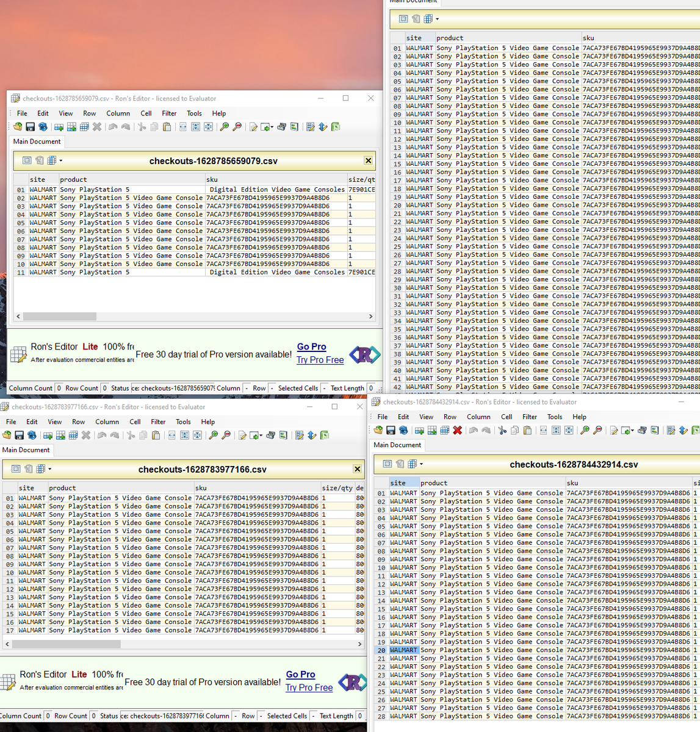The width and height of the screenshot is (700, 732).
Task: Select row number 17 in the checkouts-1628783977166 grid
Action: 10,631
